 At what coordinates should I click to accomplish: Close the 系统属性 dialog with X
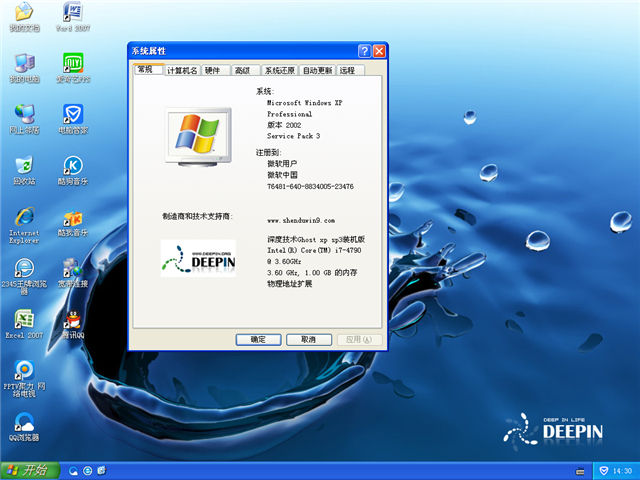pyautogui.click(x=379, y=51)
